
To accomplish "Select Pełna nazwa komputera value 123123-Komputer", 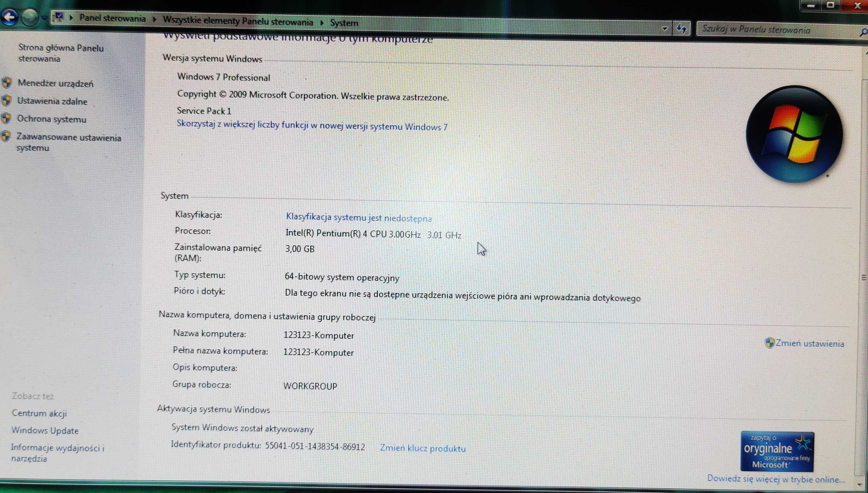I will pyautogui.click(x=318, y=352).
